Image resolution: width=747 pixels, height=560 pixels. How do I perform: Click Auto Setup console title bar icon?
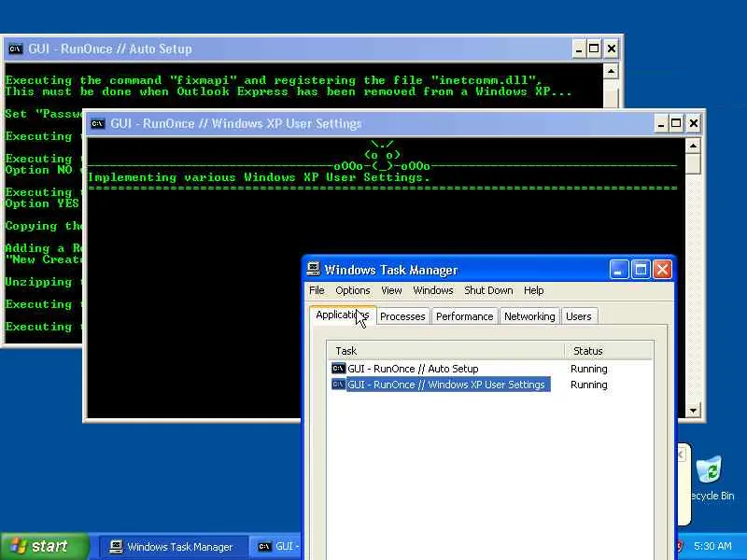click(x=15, y=49)
